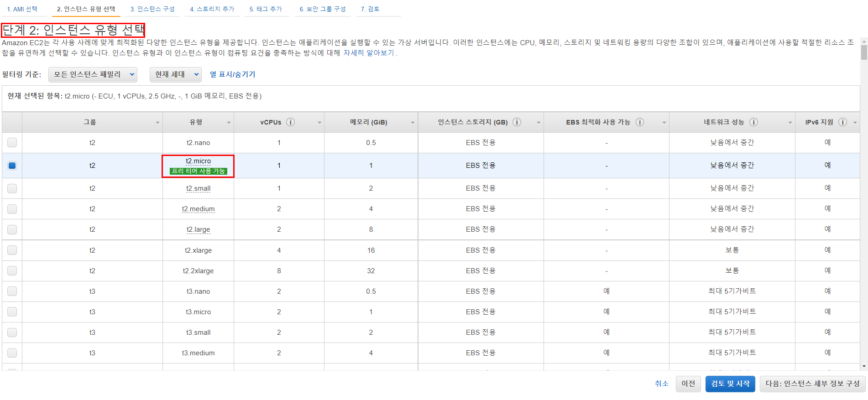The height and width of the screenshot is (400, 868).
Task: Open vCPUs column info icon
Action: [x=290, y=122]
